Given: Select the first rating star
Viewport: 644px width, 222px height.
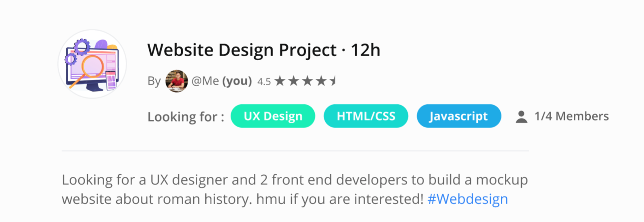Looking at the screenshot, I should click(x=280, y=81).
